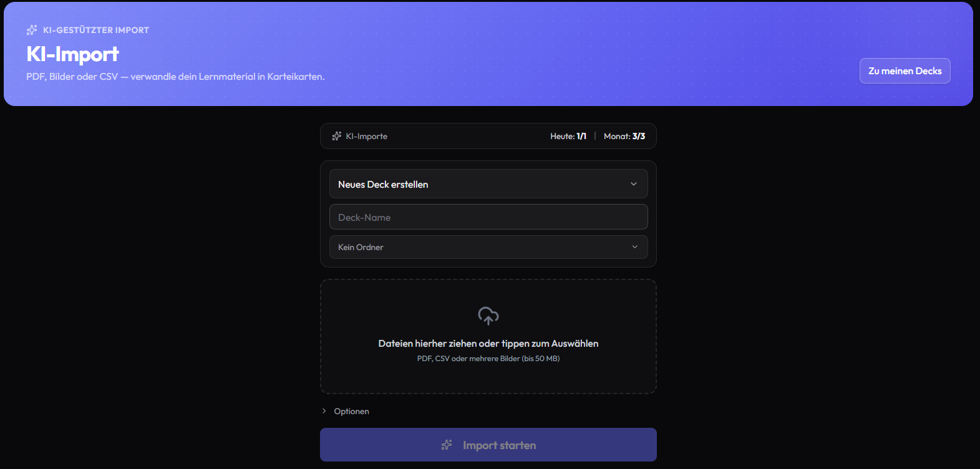Click the sparkle icon on Import starten
The image size is (980, 469).
(447, 445)
